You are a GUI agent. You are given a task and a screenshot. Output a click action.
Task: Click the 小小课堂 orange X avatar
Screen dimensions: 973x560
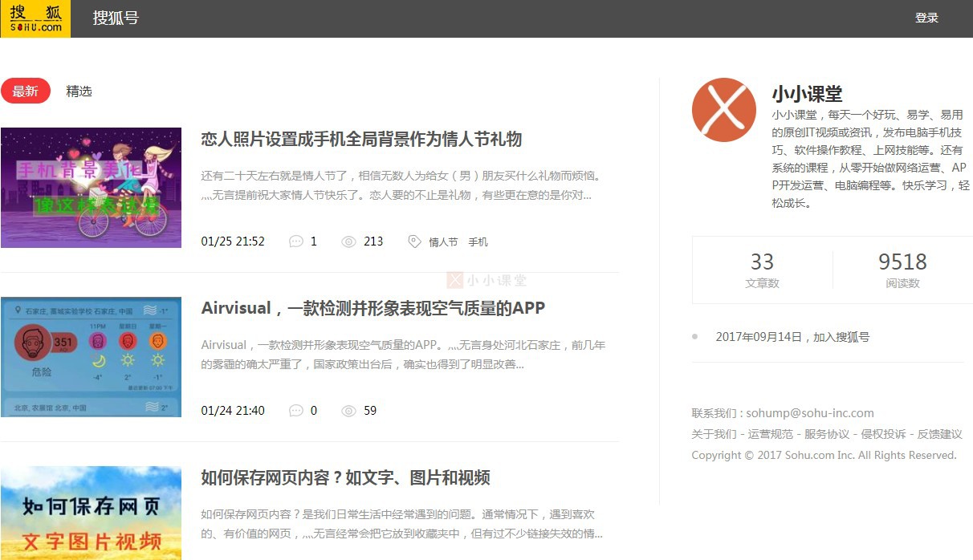pyautogui.click(x=724, y=110)
